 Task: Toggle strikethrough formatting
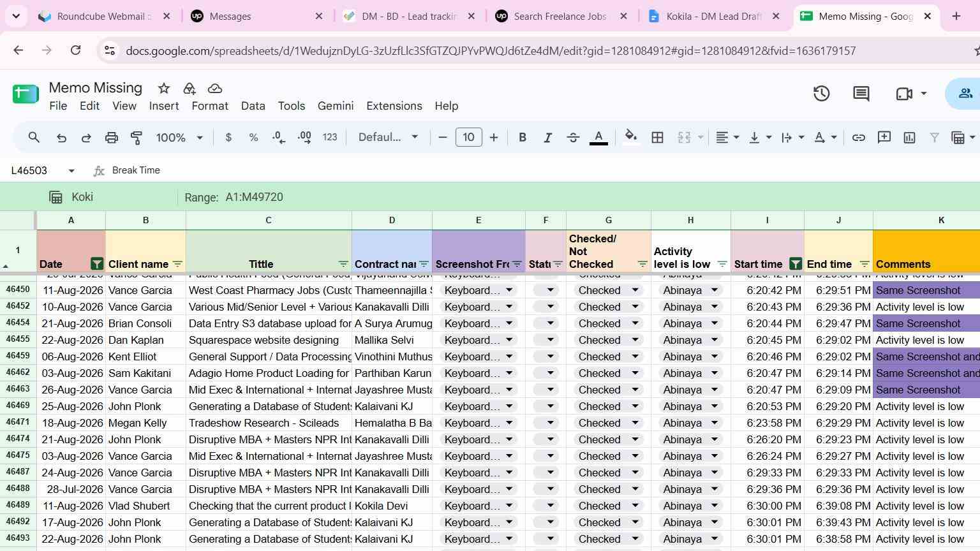(573, 137)
